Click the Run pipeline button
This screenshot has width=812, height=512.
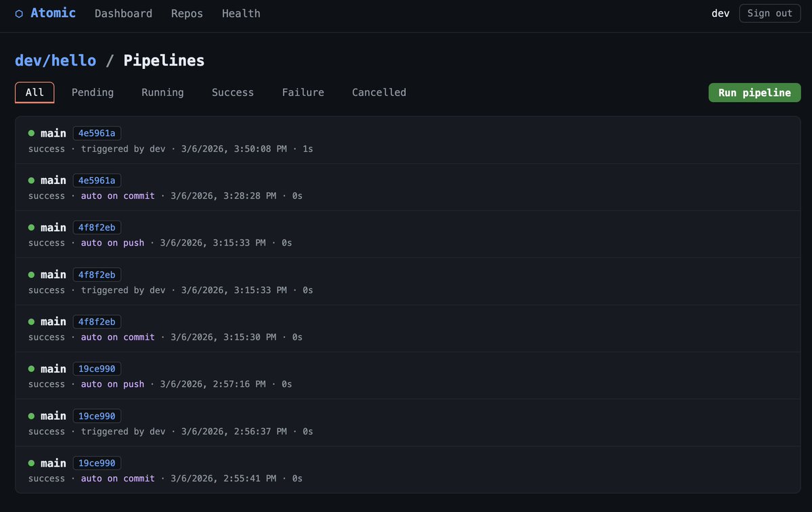[754, 93]
